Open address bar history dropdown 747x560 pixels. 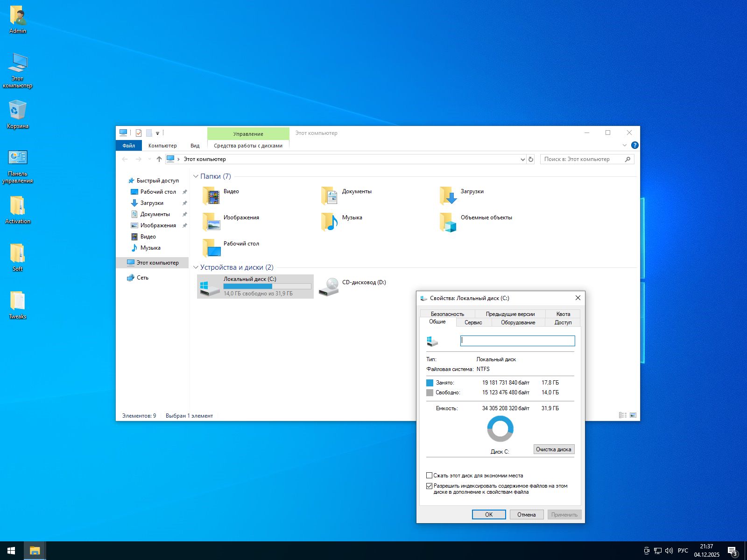522,160
